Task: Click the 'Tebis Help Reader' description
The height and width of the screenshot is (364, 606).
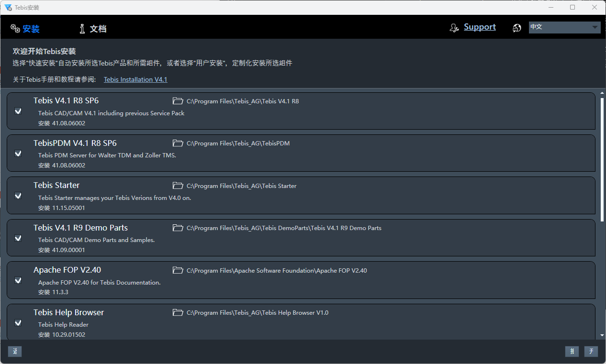Action: pyautogui.click(x=63, y=324)
